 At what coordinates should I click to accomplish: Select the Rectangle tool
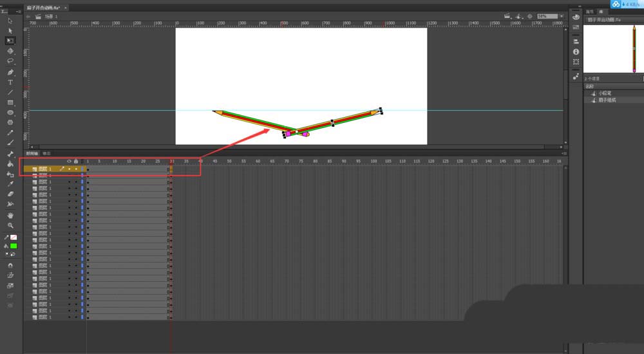pyautogui.click(x=10, y=102)
